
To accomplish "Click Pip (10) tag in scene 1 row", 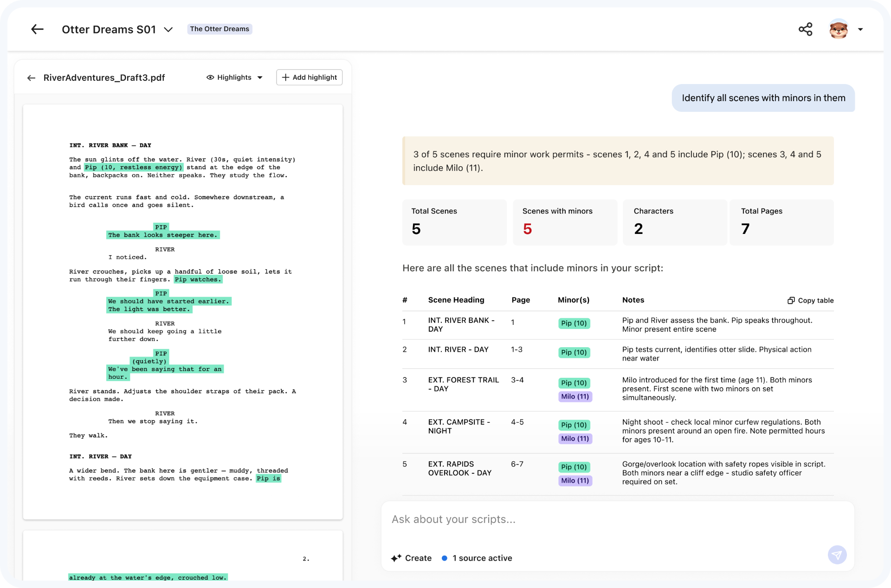I will pyautogui.click(x=574, y=323).
